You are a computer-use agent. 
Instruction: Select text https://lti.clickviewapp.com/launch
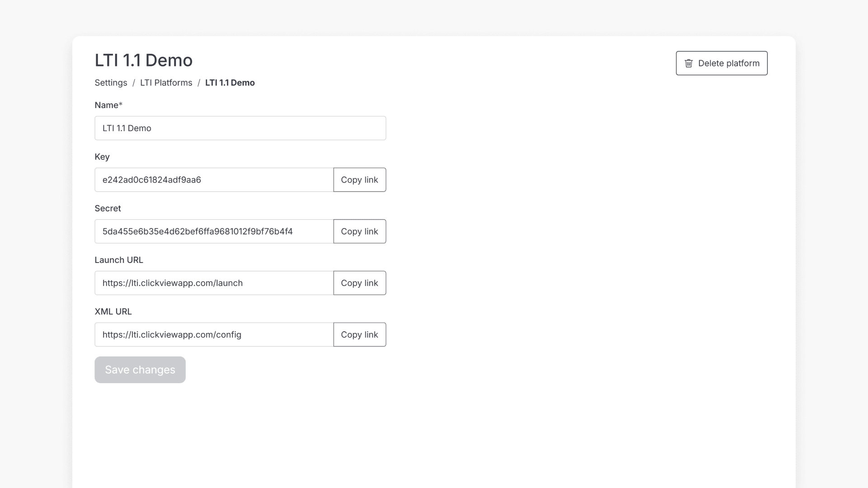pos(172,283)
